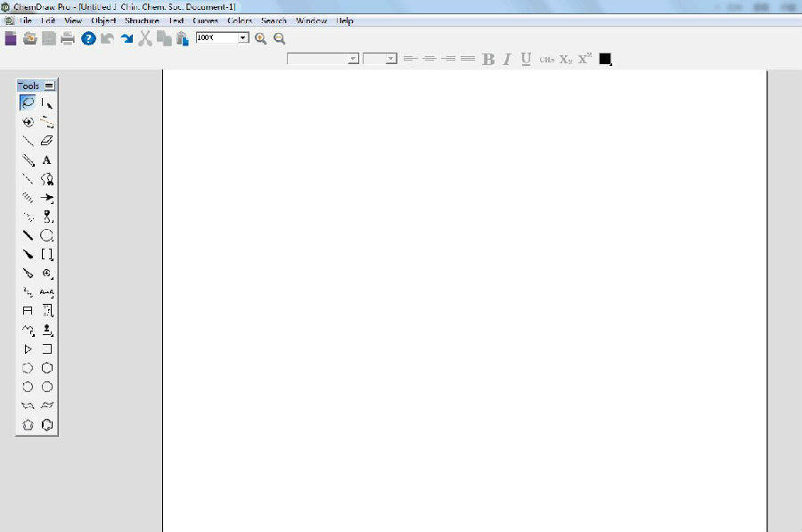Expand the font name dropdown
The width and height of the screenshot is (802, 532).
point(353,59)
